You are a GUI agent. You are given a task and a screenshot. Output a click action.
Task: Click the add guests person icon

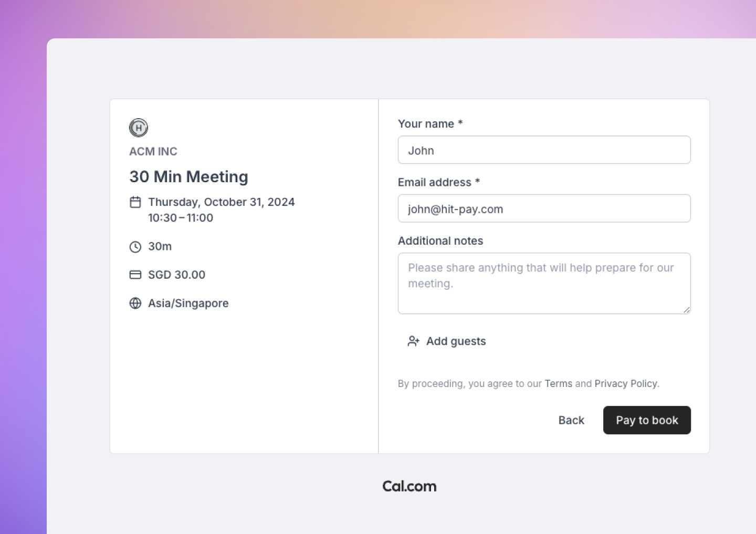[414, 341]
